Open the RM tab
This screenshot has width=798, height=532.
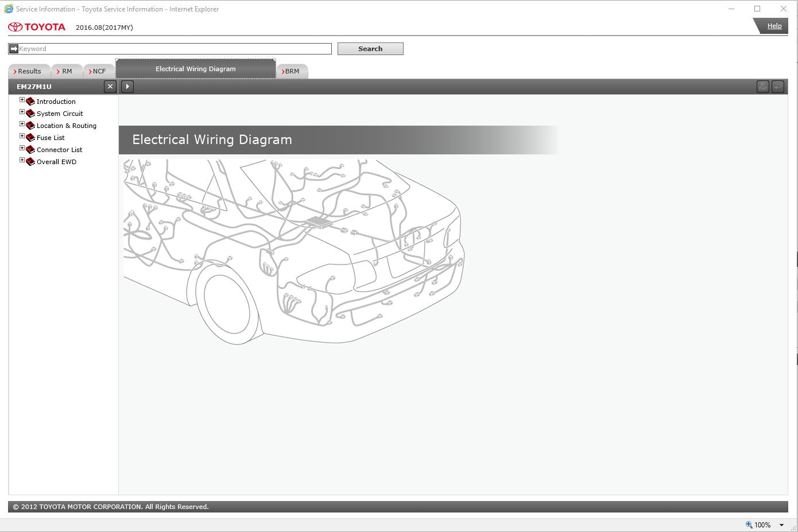[67, 71]
